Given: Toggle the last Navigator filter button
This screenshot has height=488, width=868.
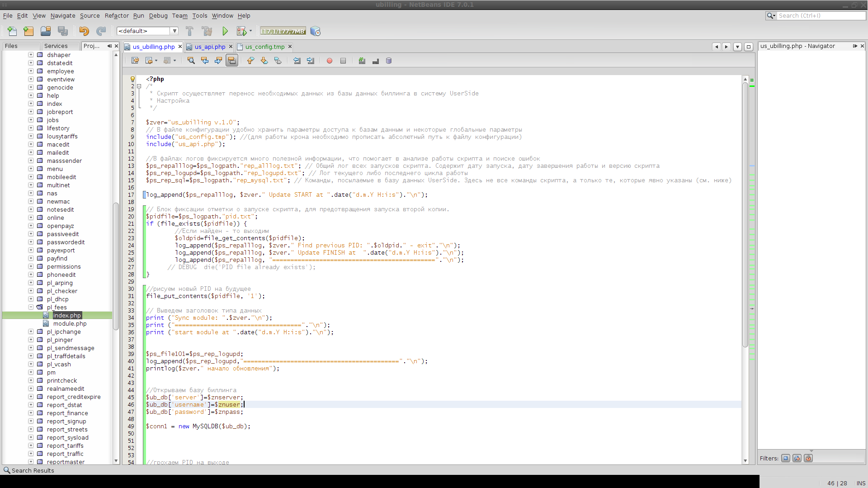Looking at the screenshot, I should pyautogui.click(x=808, y=458).
